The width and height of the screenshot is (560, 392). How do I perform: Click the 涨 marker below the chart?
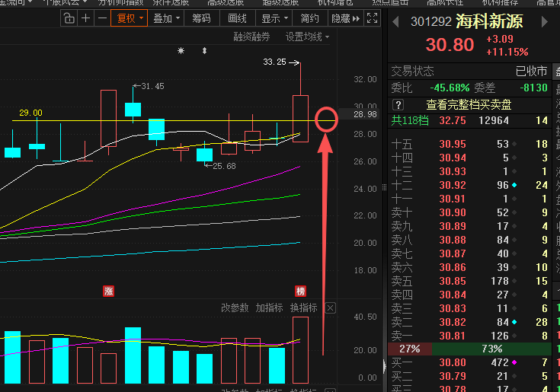108,291
